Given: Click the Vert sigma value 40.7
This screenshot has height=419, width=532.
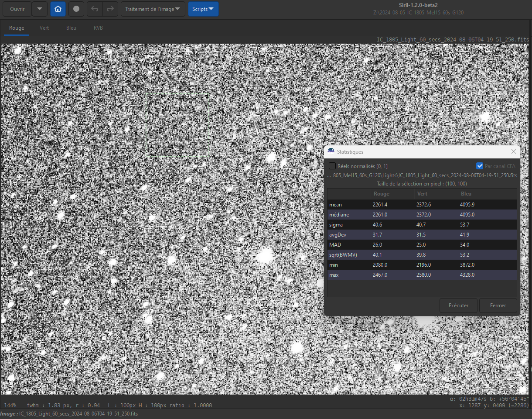Looking at the screenshot, I should tap(422, 225).
